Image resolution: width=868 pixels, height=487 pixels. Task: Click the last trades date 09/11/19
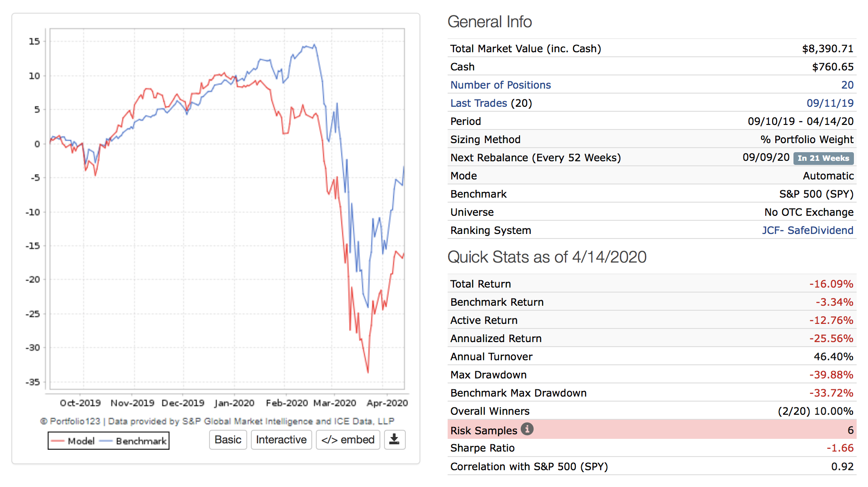(830, 103)
